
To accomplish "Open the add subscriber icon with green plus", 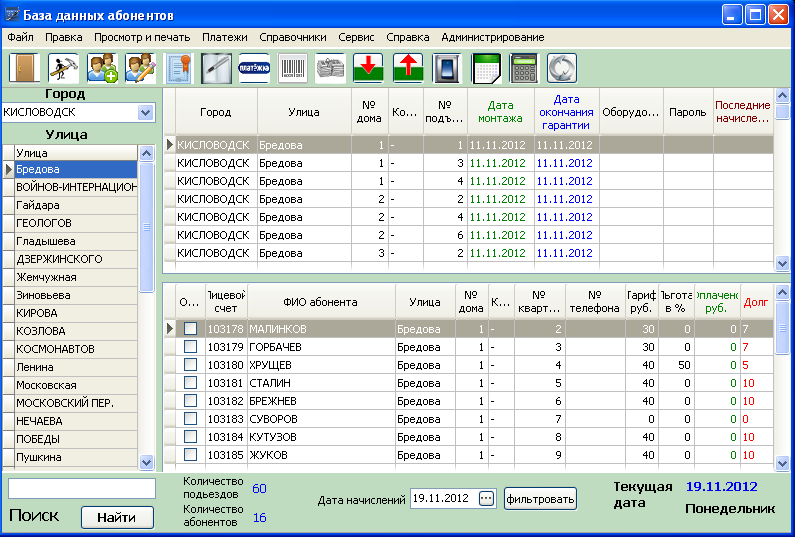I will [x=102, y=67].
